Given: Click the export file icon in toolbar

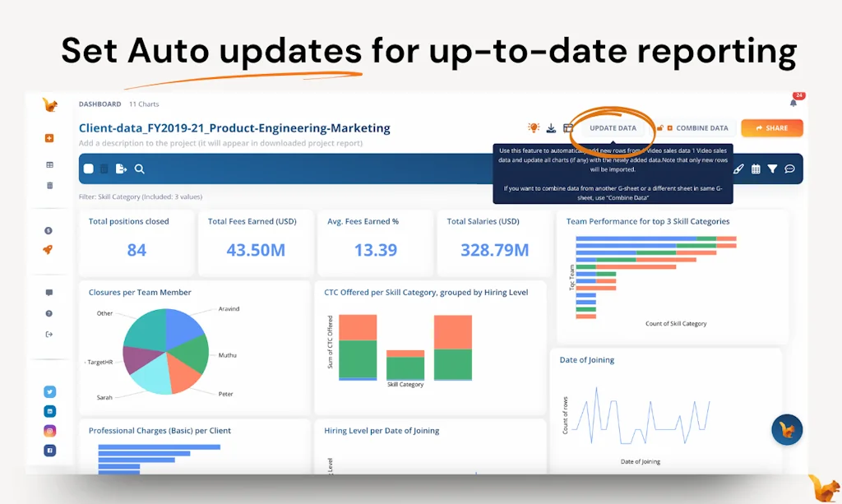Looking at the screenshot, I should 121,169.
